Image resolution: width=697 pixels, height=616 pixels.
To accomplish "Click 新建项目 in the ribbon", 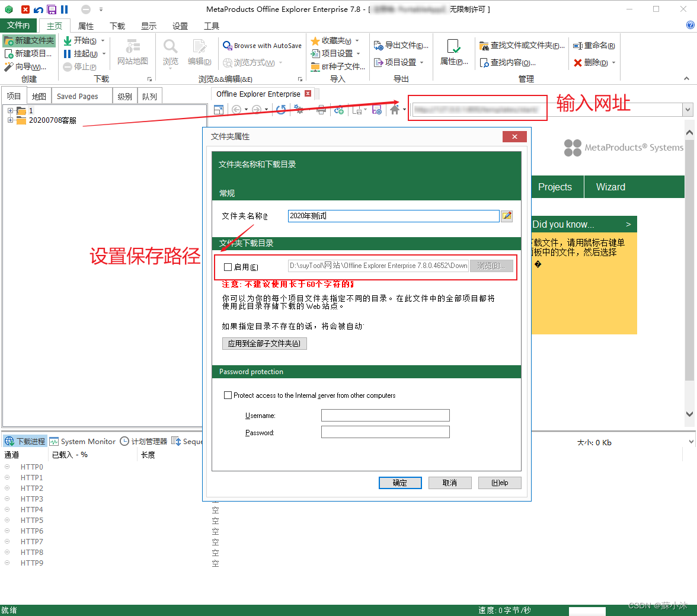I will click(x=28, y=53).
